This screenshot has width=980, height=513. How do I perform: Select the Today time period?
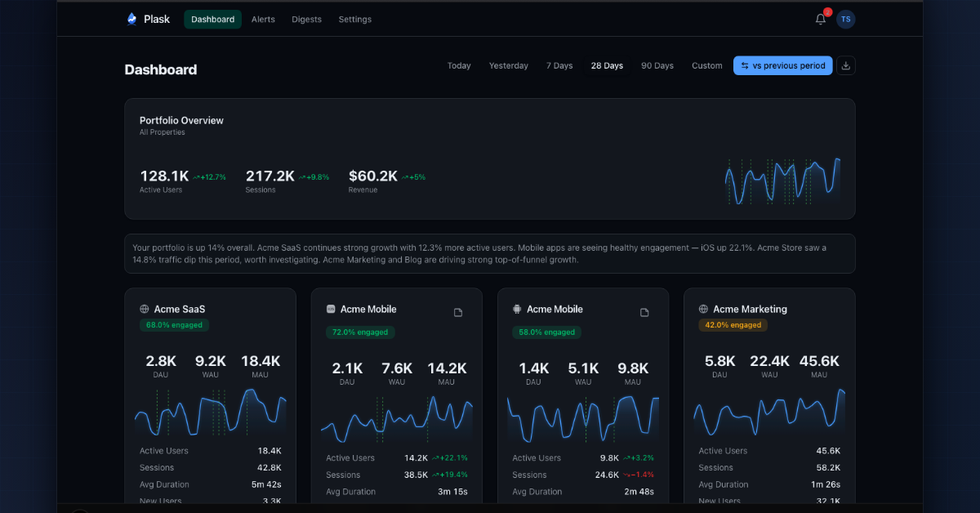click(x=459, y=65)
